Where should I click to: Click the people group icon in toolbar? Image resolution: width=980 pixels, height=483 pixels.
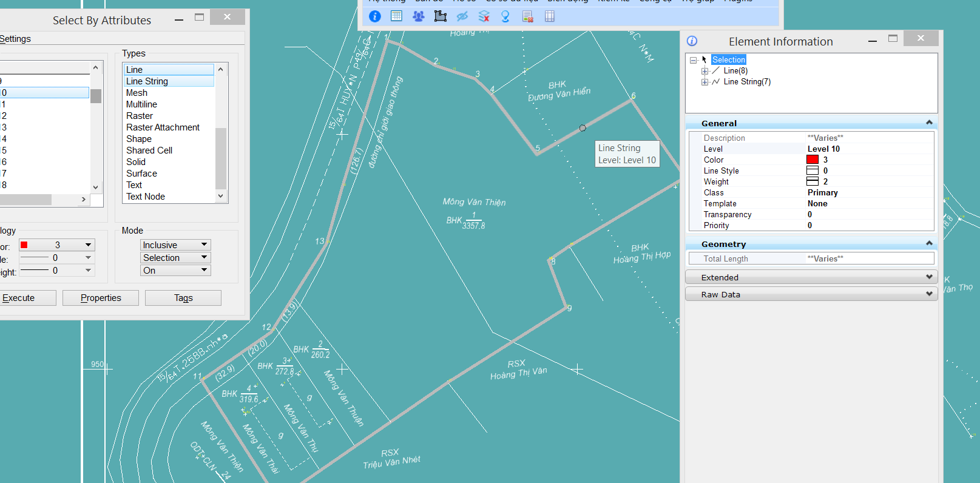tap(418, 16)
